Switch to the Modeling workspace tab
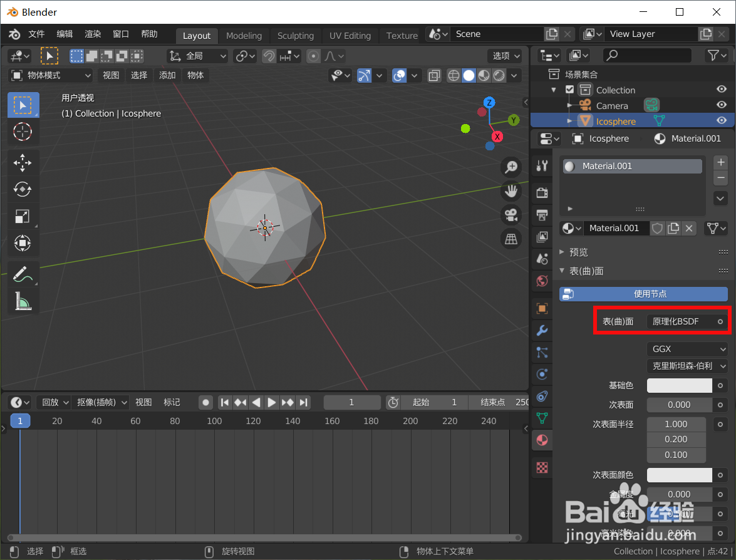 pyautogui.click(x=244, y=36)
